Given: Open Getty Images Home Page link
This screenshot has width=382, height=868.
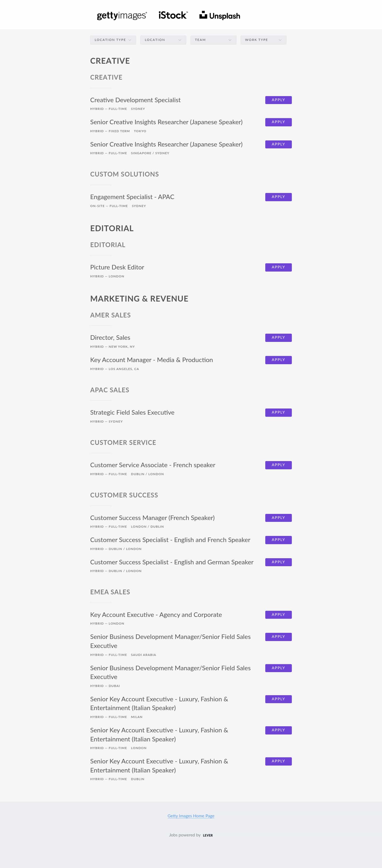Looking at the screenshot, I should pyautogui.click(x=191, y=816).
